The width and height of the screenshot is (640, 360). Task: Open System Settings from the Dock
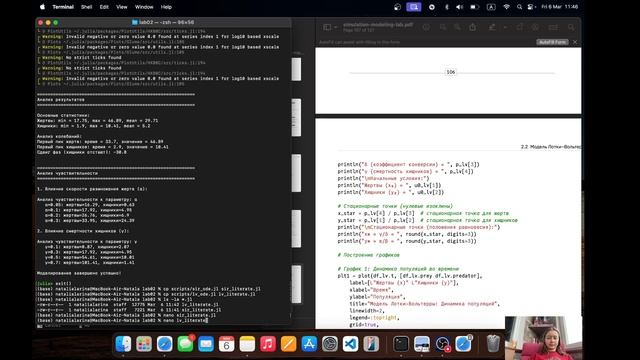330,344
